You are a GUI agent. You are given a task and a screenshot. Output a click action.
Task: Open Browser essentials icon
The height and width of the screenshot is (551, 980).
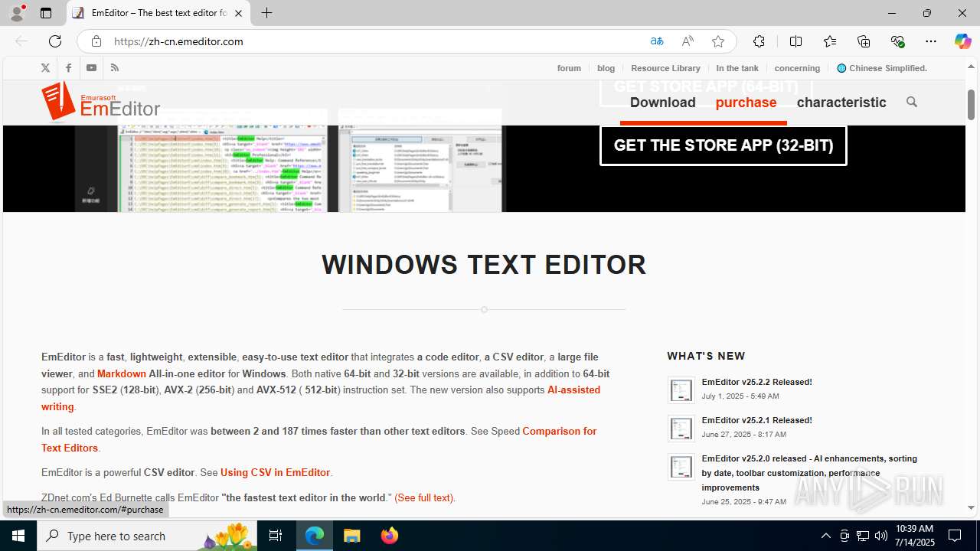pos(897,41)
